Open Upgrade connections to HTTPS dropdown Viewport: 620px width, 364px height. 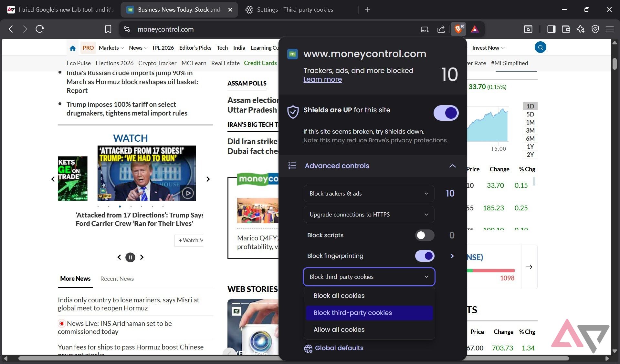pyautogui.click(x=369, y=214)
